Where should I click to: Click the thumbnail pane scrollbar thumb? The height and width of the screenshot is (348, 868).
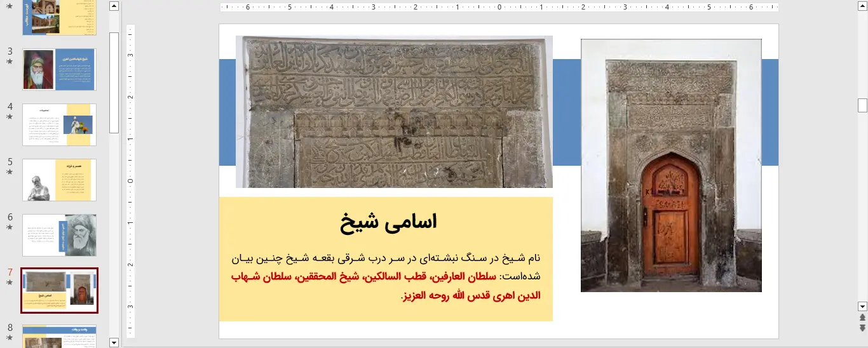[114, 83]
